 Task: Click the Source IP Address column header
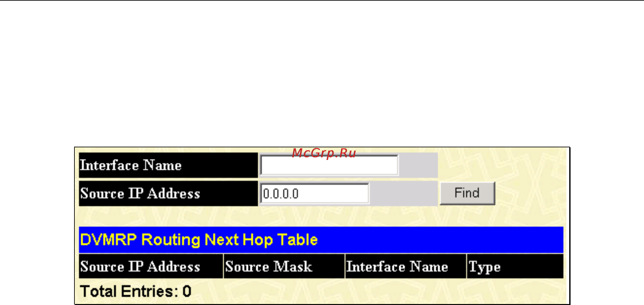pos(151,266)
